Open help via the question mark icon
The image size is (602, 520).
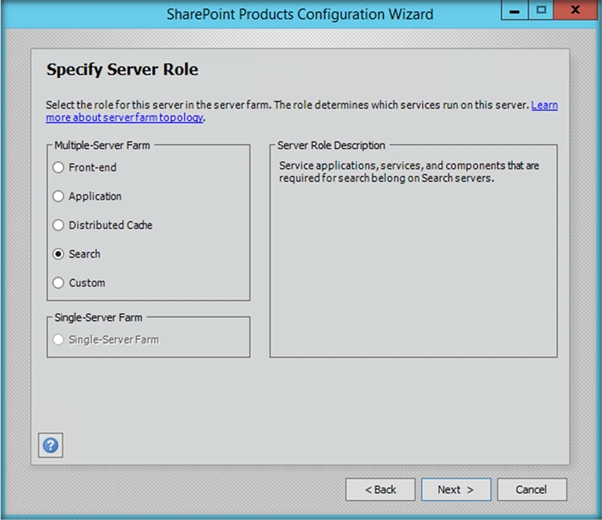(x=50, y=445)
